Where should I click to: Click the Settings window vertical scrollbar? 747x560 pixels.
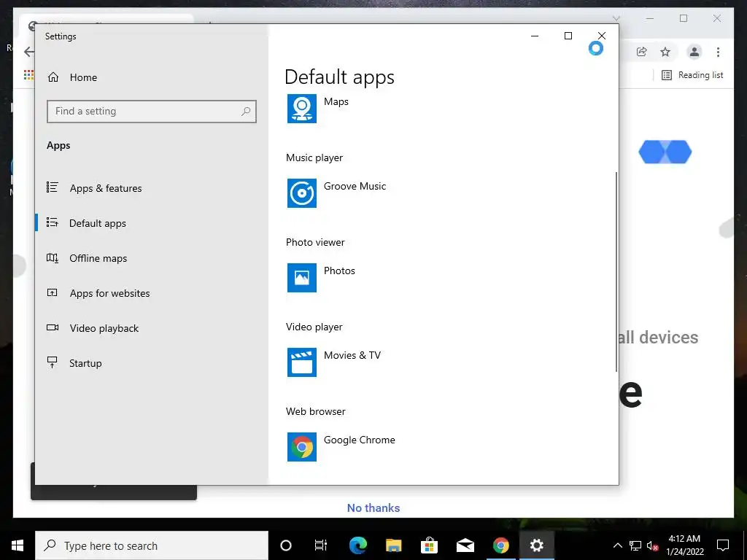[616, 272]
